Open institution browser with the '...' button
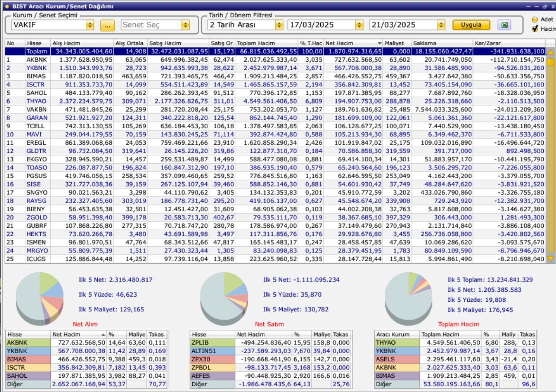 [107, 25]
